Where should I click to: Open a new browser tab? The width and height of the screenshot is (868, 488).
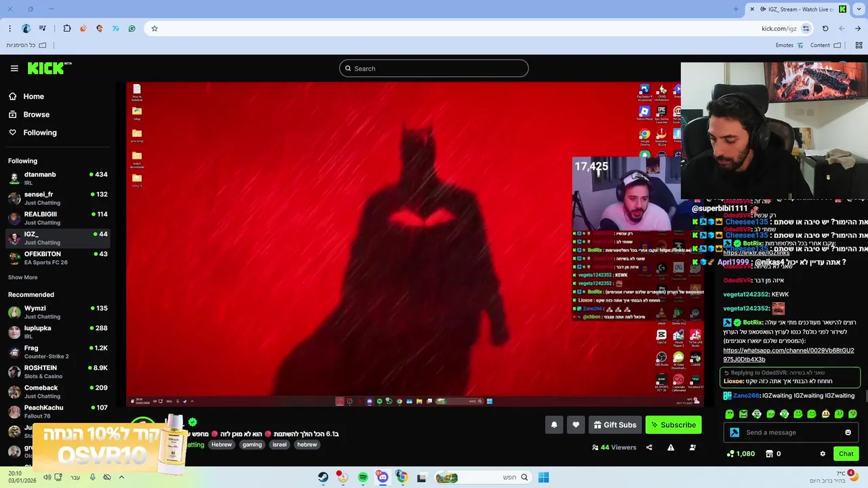[736, 9]
